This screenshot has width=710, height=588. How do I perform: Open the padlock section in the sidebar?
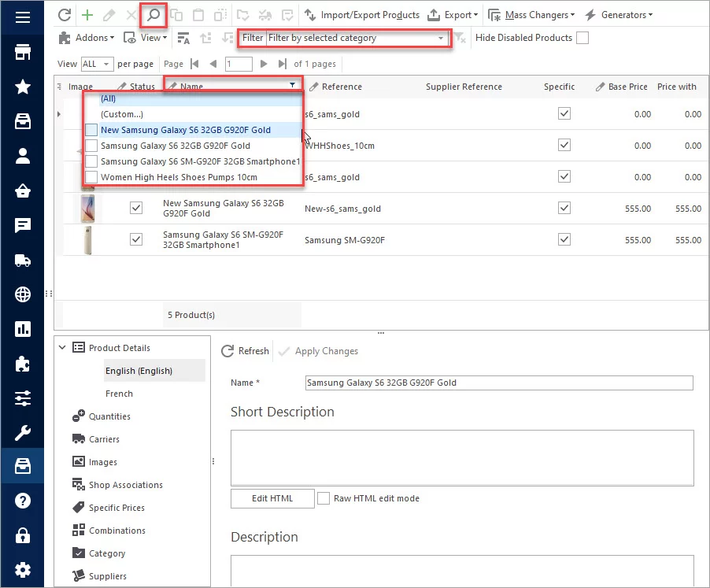23,535
